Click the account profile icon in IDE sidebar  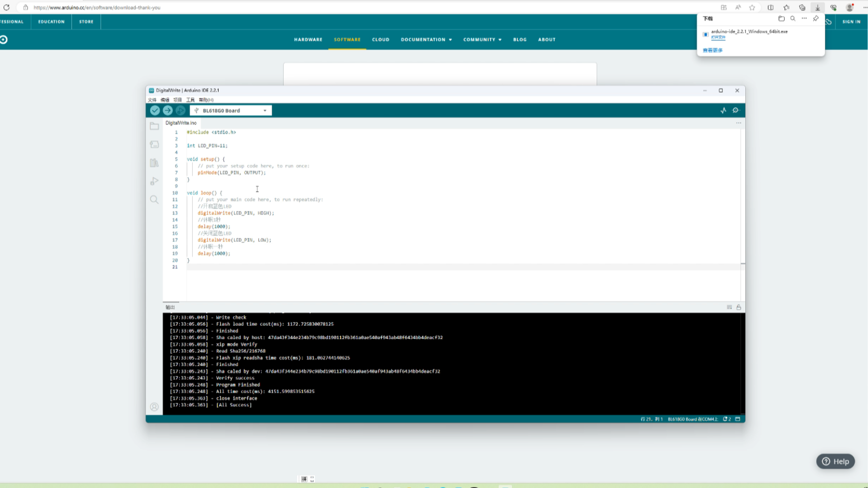[154, 407]
